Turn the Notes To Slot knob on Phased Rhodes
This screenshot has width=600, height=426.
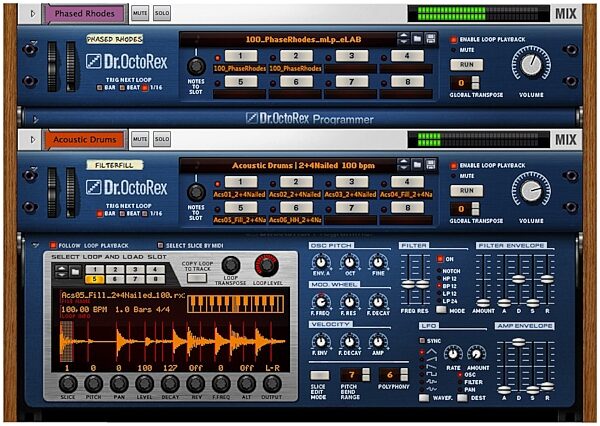[x=196, y=66]
